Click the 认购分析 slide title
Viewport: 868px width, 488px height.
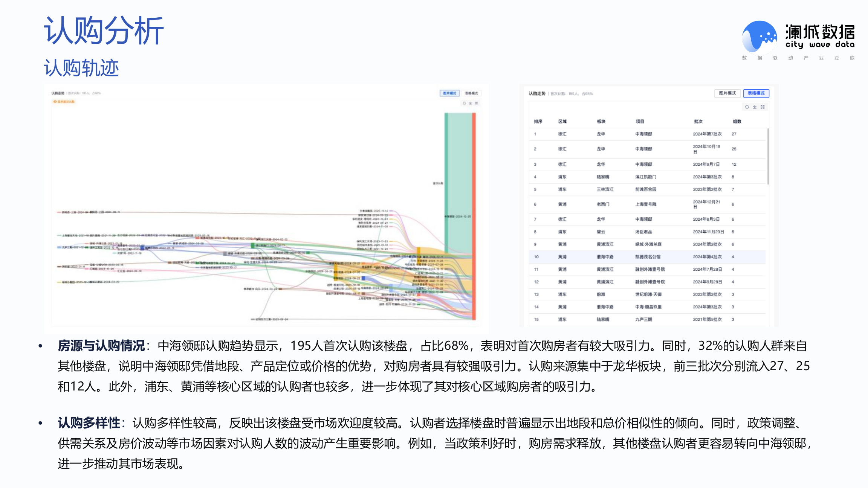point(104,31)
